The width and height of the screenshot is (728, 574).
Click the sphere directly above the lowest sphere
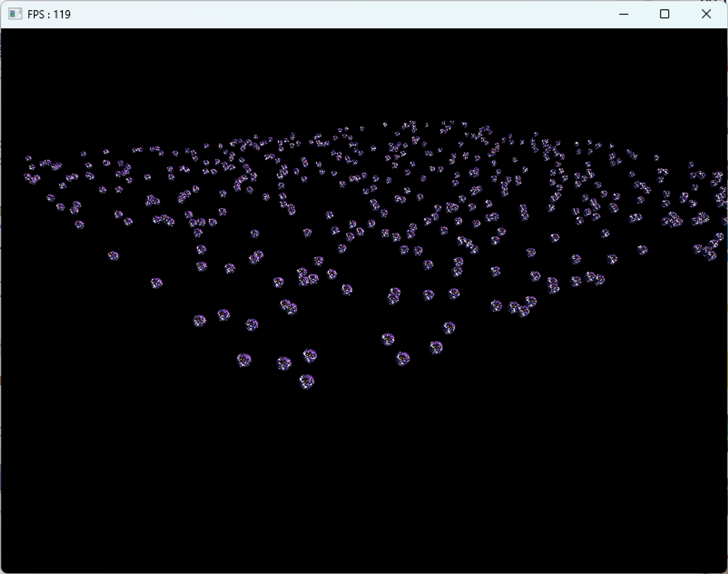tap(310, 355)
